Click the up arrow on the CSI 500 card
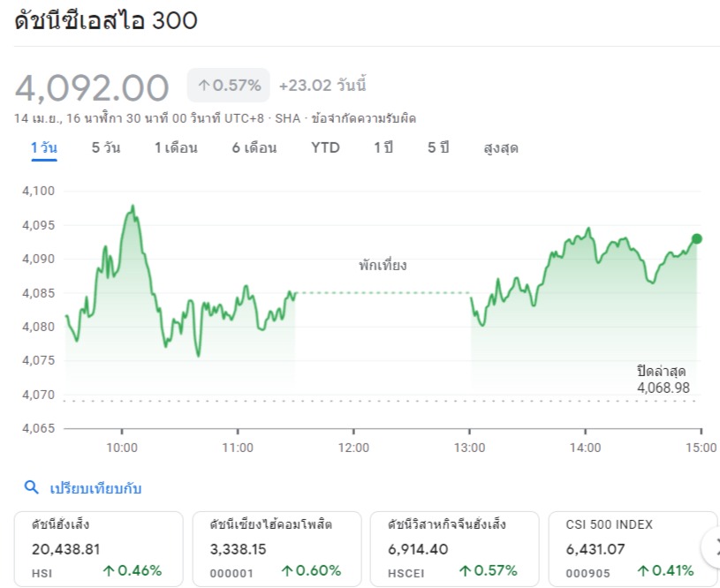 [x=643, y=570]
